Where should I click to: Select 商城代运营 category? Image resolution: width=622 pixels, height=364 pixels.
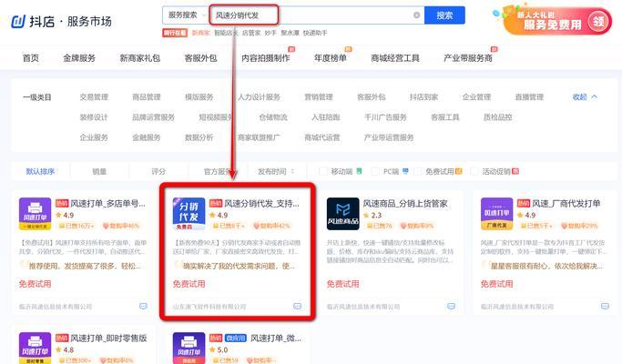pyautogui.click(x=322, y=137)
